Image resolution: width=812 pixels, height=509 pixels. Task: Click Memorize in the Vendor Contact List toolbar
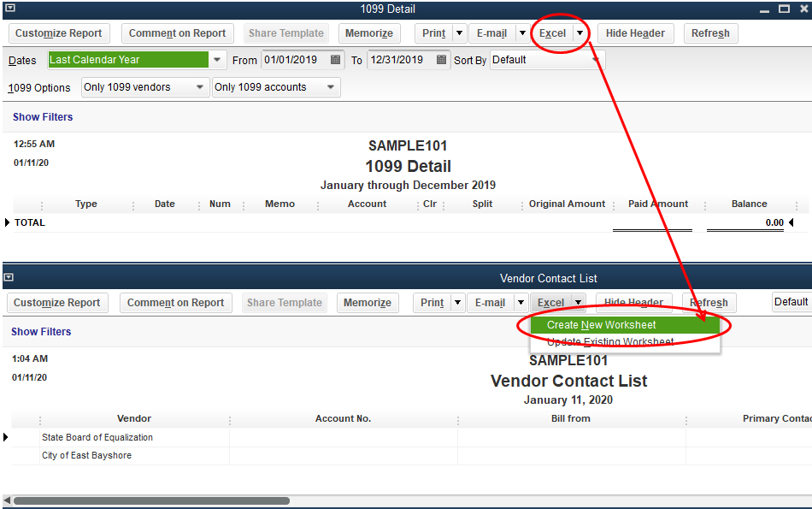click(368, 303)
